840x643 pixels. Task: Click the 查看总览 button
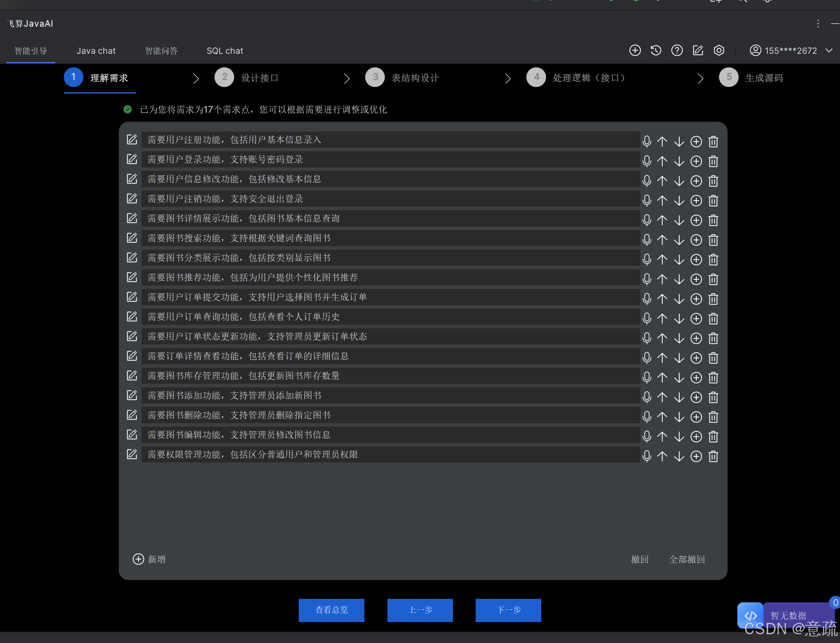tap(331, 610)
